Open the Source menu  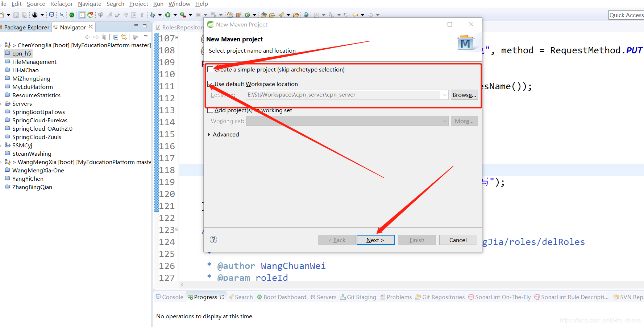(36, 4)
